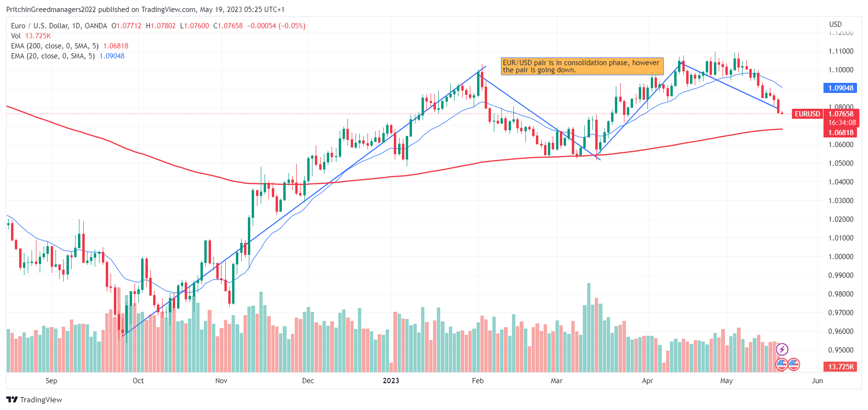The height and width of the screenshot is (410, 868).
Task: Click the Jun label on time axis
Action: point(817,381)
